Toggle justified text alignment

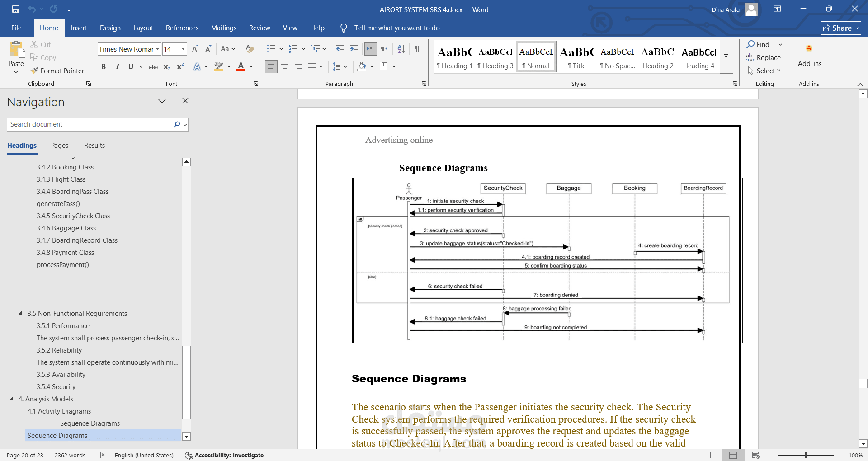pos(312,66)
